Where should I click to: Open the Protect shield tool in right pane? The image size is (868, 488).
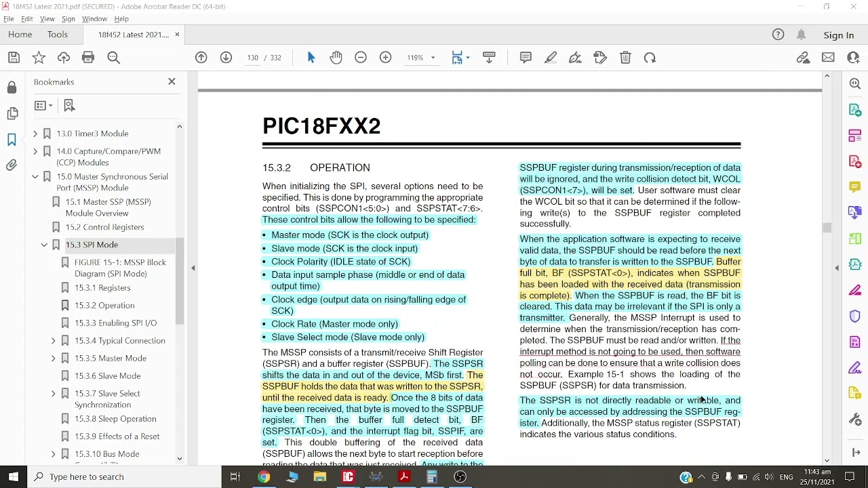tap(855, 317)
